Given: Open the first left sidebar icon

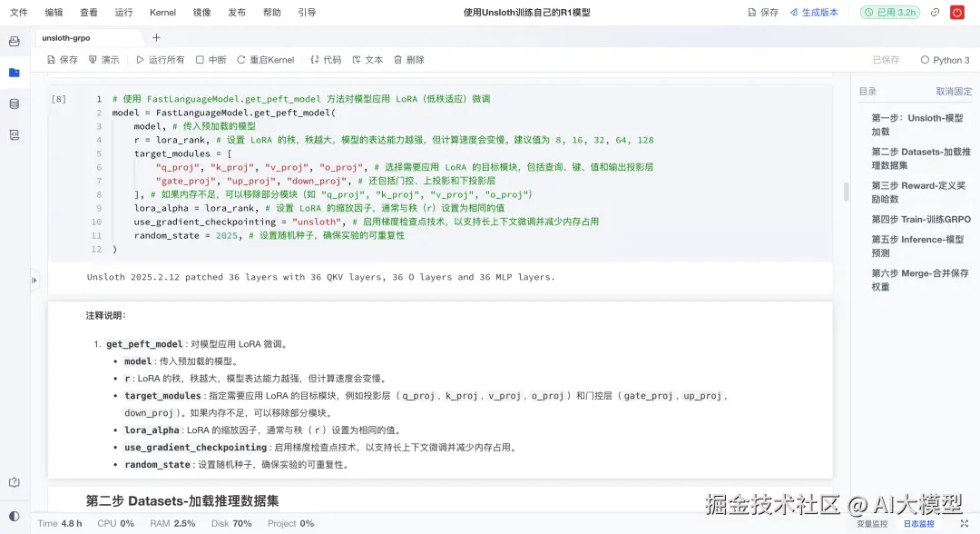Looking at the screenshot, I should pyautogui.click(x=15, y=42).
